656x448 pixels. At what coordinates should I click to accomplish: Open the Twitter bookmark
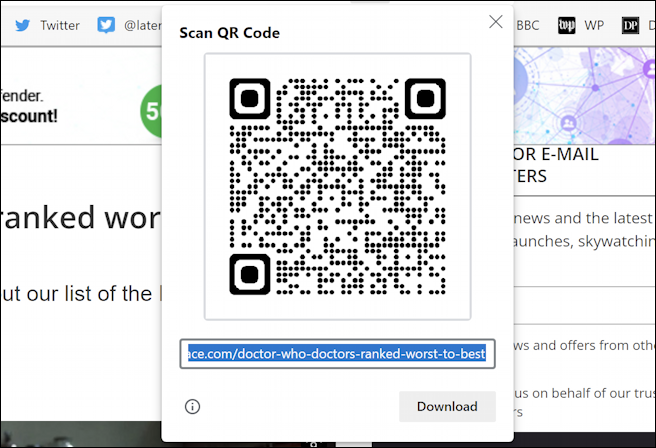click(x=60, y=26)
